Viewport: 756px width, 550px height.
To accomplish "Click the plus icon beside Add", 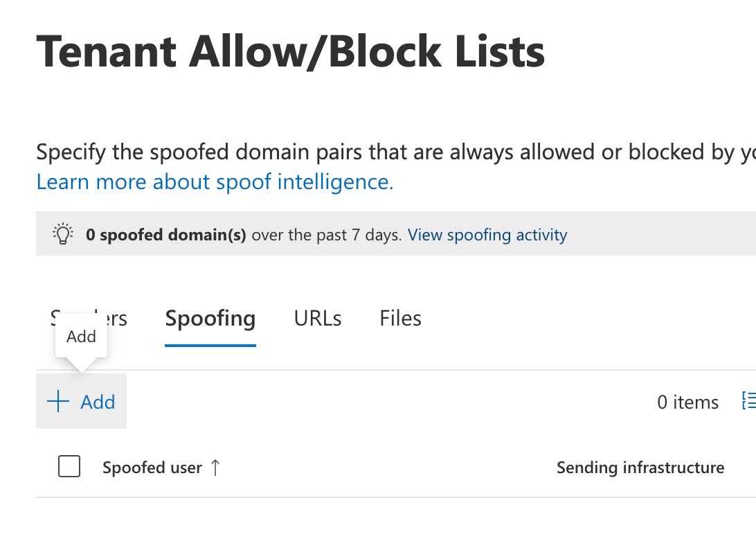I will (58, 402).
